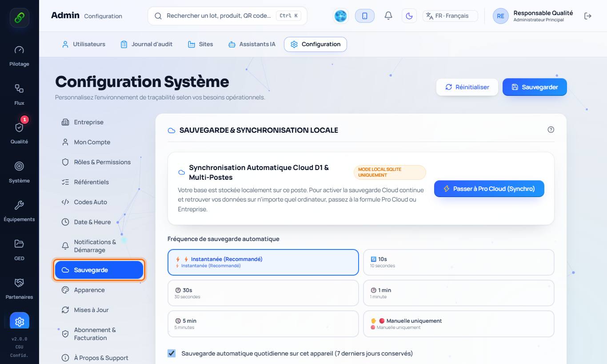The image size is (607, 364).
Task: Open the Système section in the sidebar
Action: (x=19, y=172)
